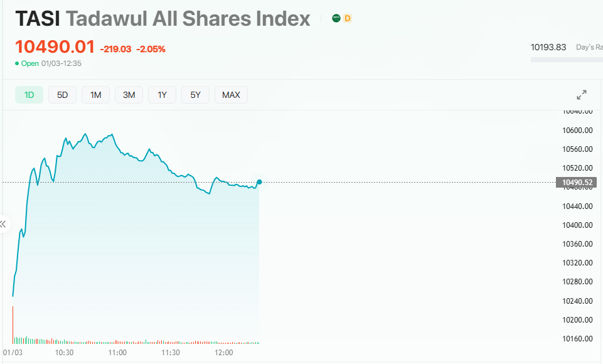The height and width of the screenshot is (364, 603).
Task: Select the 1M chart period
Action: click(x=95, y=95)
